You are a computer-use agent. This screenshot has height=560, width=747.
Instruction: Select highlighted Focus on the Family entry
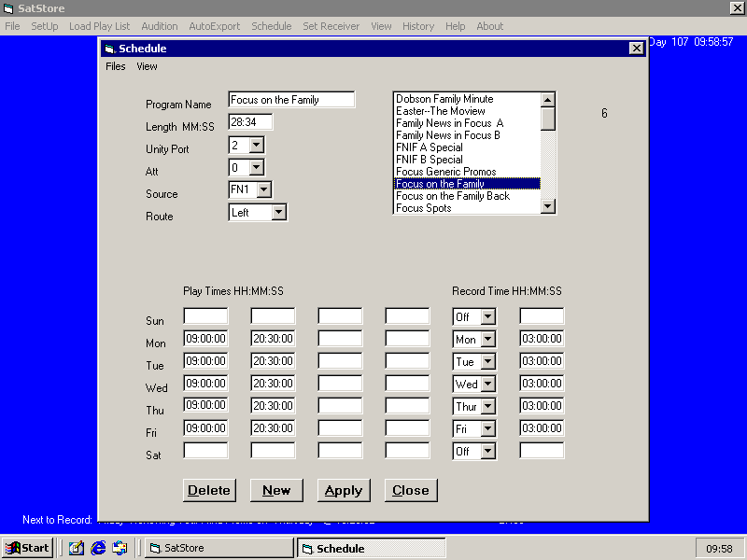coord(467,184)
